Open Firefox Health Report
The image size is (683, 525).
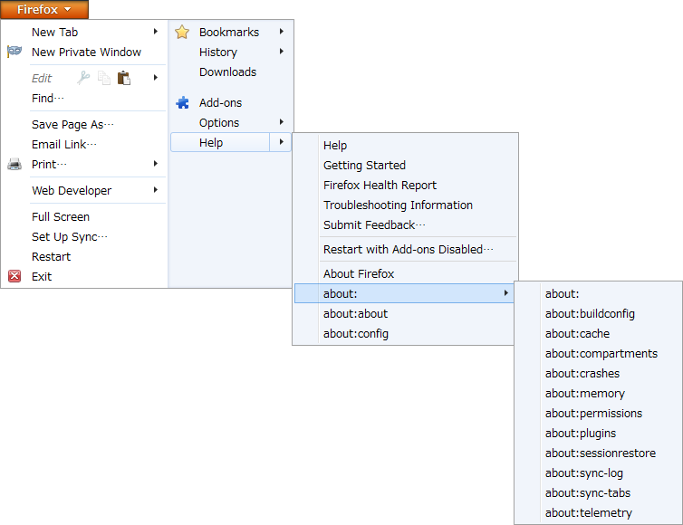pyautogui.click(x=379, y=185)
